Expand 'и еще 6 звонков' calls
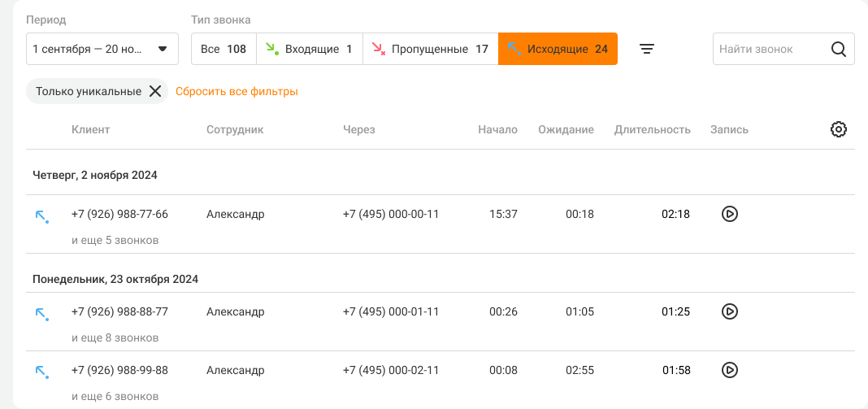This screenshot has height=409, width=868. 115,396
